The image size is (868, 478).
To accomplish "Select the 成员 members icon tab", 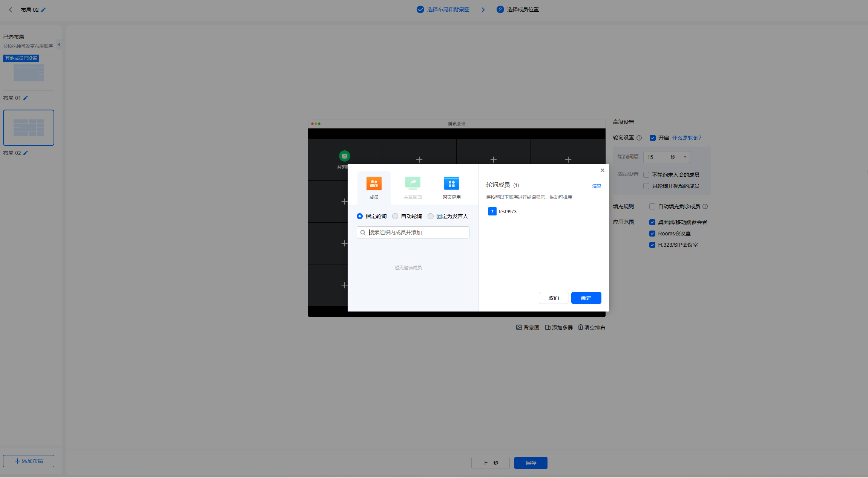I will (x=374, y=184).
